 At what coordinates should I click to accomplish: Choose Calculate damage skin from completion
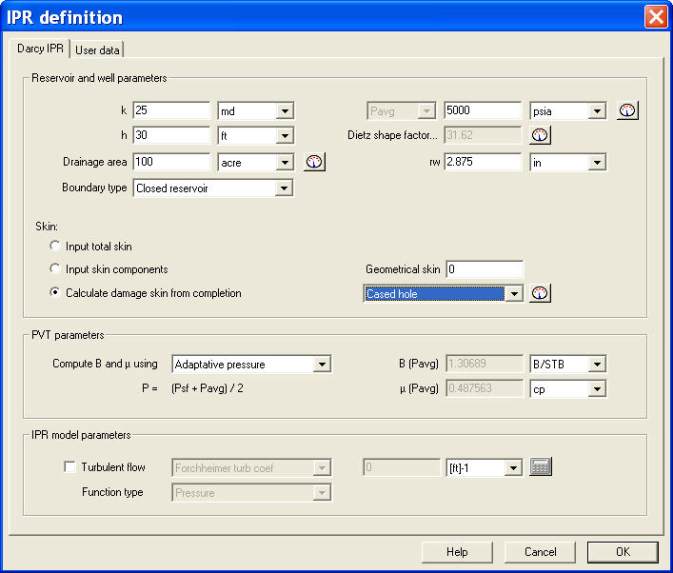[x=54, y=292]
